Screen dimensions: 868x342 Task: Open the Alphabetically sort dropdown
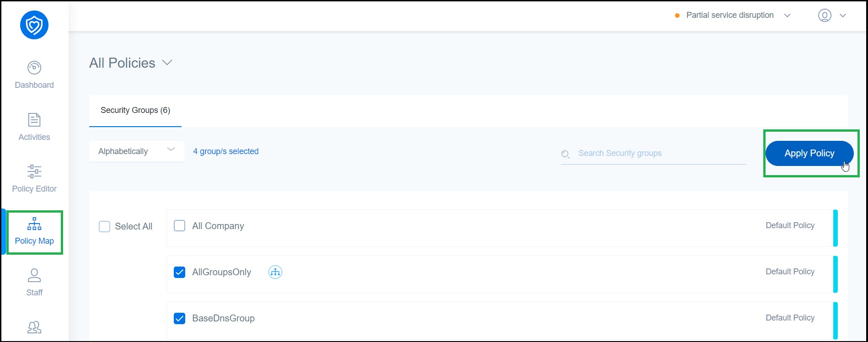[137, 151]
